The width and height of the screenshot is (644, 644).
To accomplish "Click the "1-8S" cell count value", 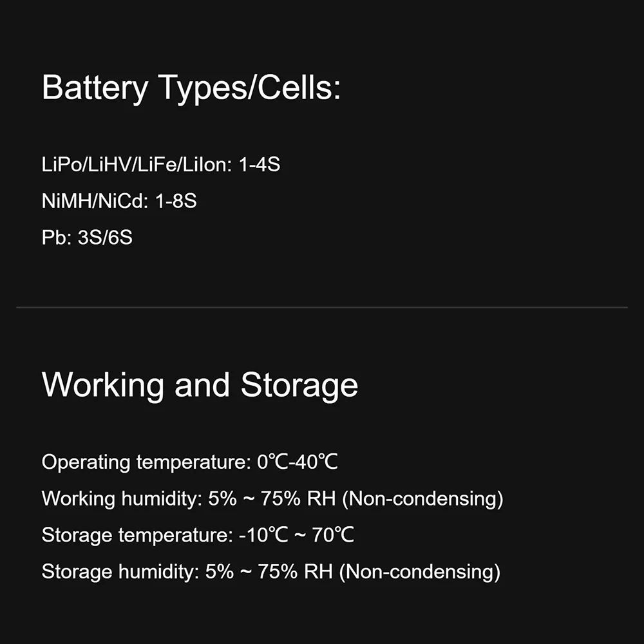I will point(176,202).
